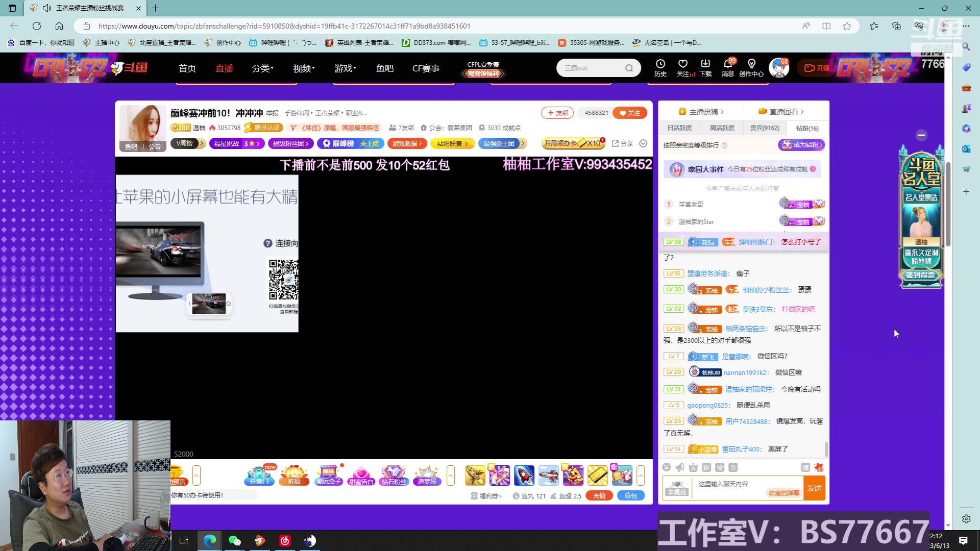The image size is (980, 551).
Task: Toggle the 滤 danmaku filter
Action: tap(805, 467)
